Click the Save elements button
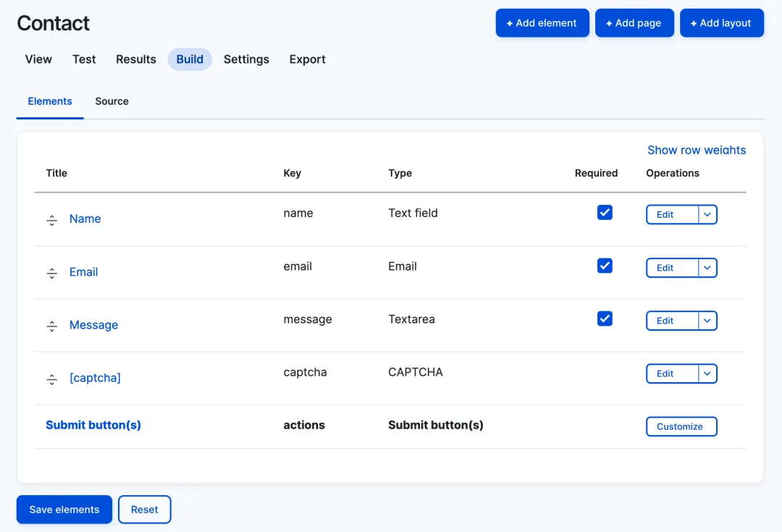Viewport: 782px width, 532px height. pyautogui.click(x=64, y=509)
